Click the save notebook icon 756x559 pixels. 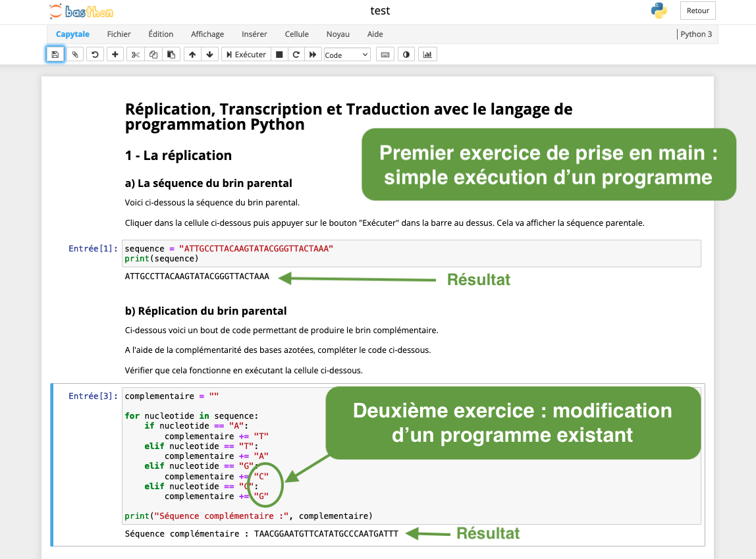[55, 55]
